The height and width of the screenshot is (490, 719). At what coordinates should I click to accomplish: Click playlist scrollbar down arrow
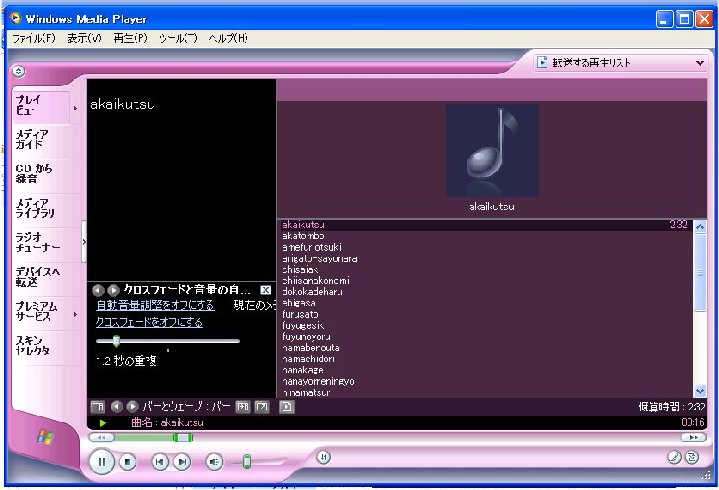click(700, 391)
